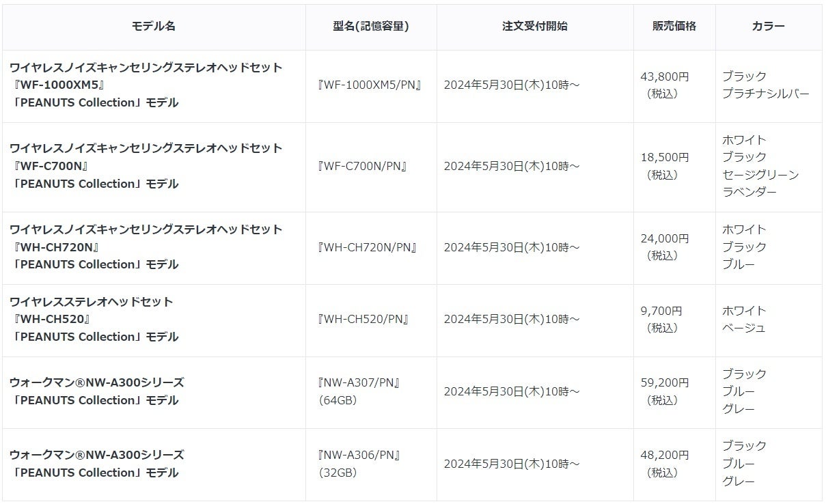This screenshot has height=504, width=826.
Task: Select the WF-1000XM5 model name cell
Action: pos(146,85)
